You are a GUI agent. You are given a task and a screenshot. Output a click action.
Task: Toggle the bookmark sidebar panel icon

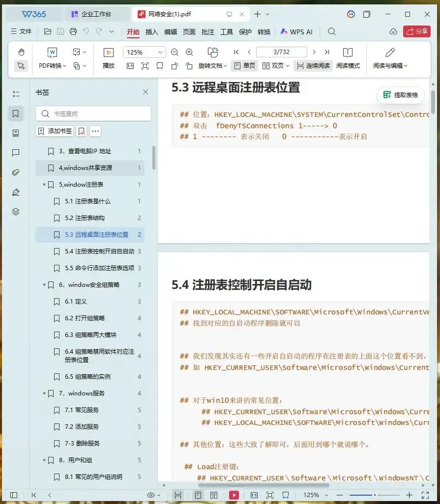click(15, 113)
